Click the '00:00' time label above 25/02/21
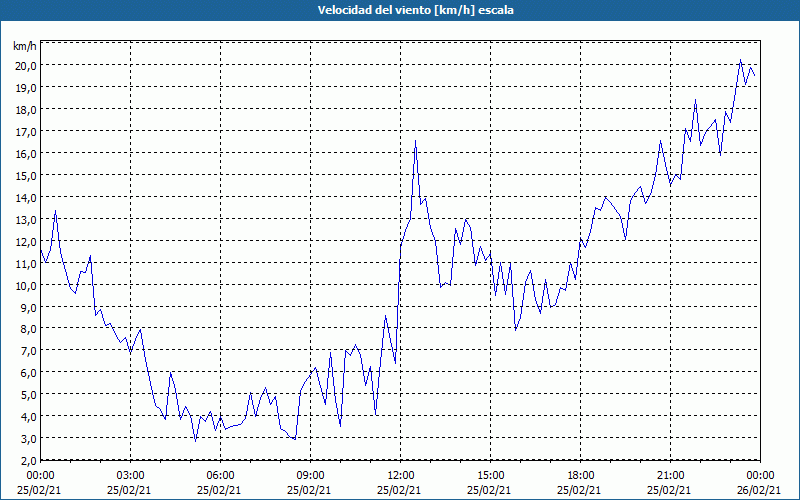Viewport: 800px width, 500px height. pyautogui.click(x=40, y=476)
